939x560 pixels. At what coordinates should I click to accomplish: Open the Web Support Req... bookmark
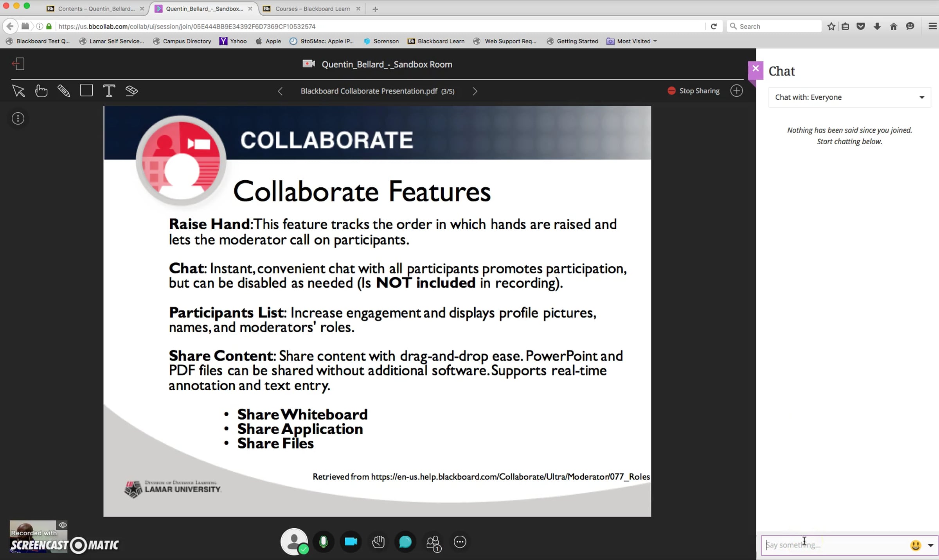505,41
